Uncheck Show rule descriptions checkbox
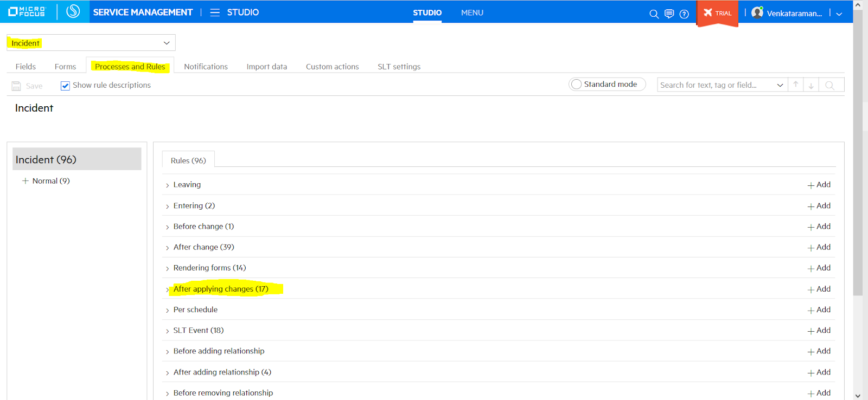868x400 pixels. click(65, 86)
